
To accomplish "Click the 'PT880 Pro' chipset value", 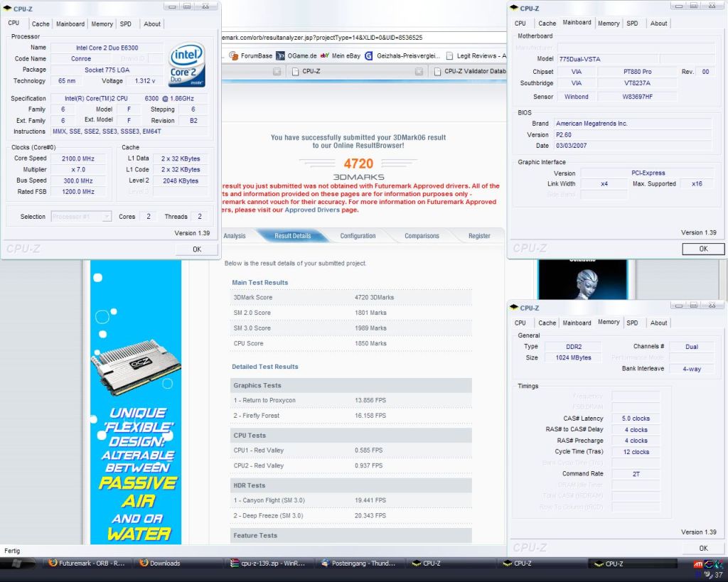I will (x=637, y=72).
